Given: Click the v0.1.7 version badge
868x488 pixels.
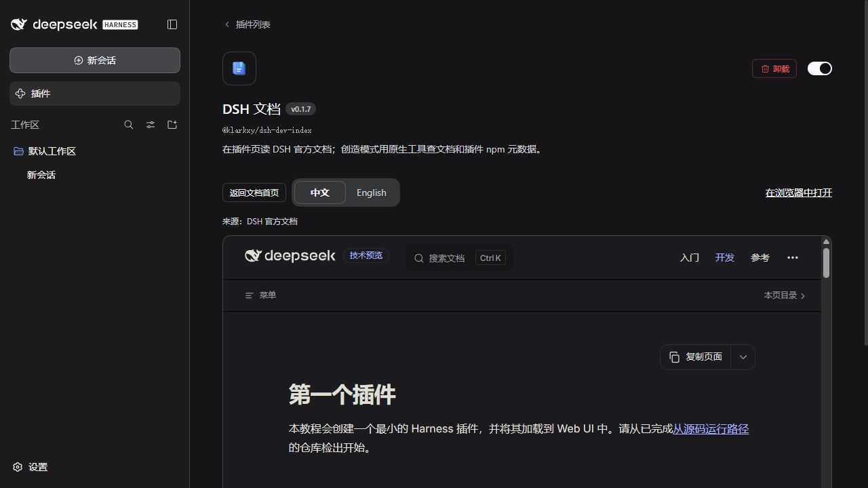Looking at the screenshot, I should [x=301, y=109].
